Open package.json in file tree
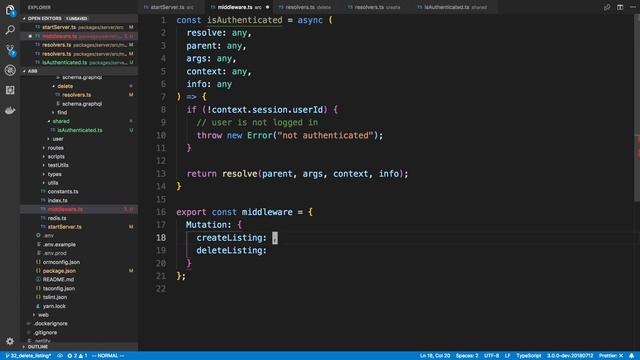 (x=59, y=271)
